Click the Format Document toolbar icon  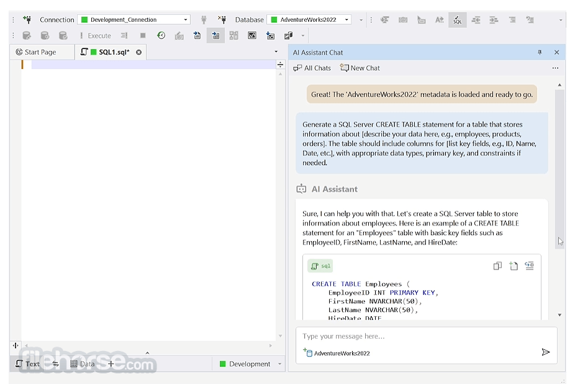coord(384,20)
